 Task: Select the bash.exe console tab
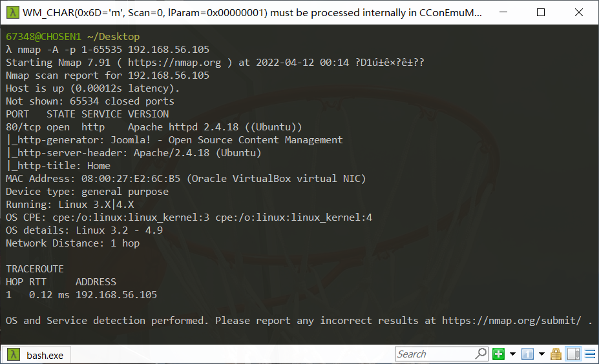(36, 355)
